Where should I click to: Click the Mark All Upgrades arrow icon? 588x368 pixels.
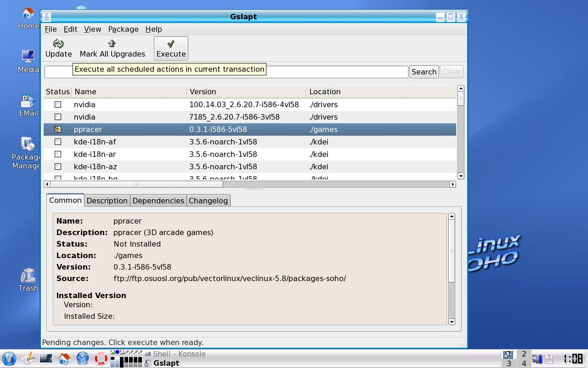coord(112,43)
